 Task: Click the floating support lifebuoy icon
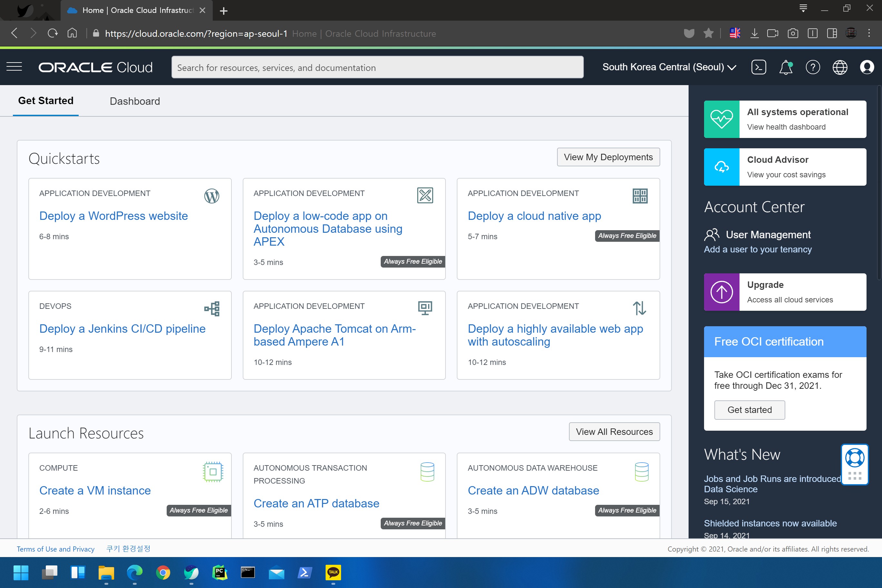855,457
